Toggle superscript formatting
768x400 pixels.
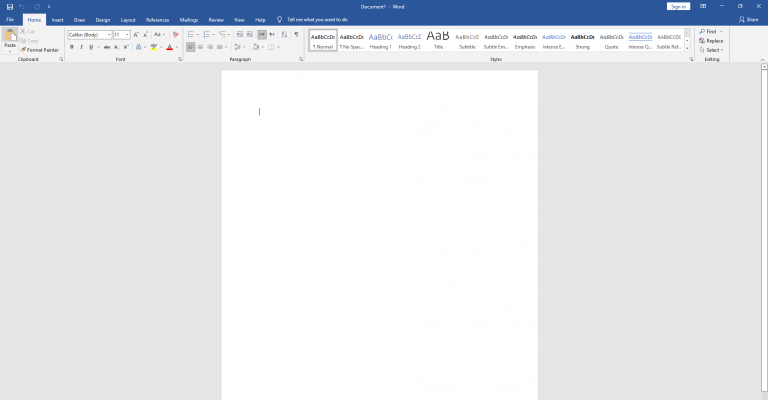pos(126,47)
